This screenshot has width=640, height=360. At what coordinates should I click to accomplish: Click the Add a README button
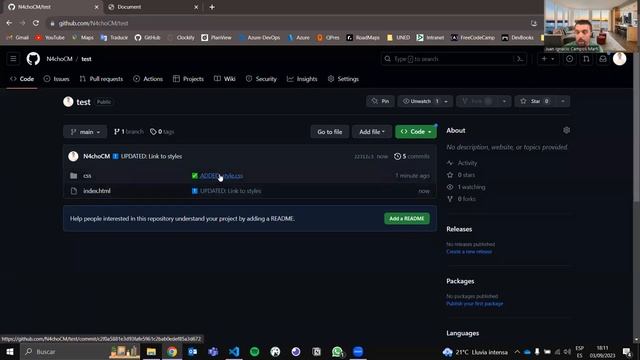(x=407, y=218)
